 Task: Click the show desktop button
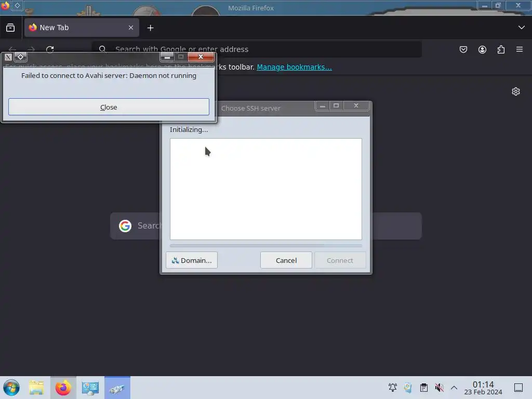pos(518,388)
